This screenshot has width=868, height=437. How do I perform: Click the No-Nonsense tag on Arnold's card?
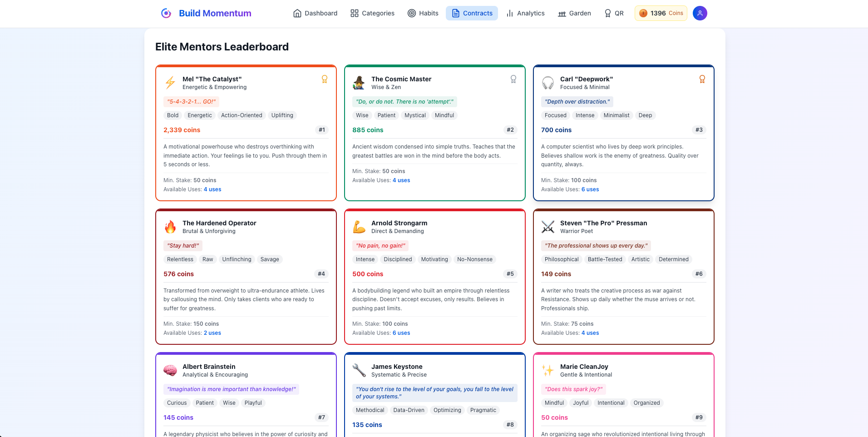[475, 259]
